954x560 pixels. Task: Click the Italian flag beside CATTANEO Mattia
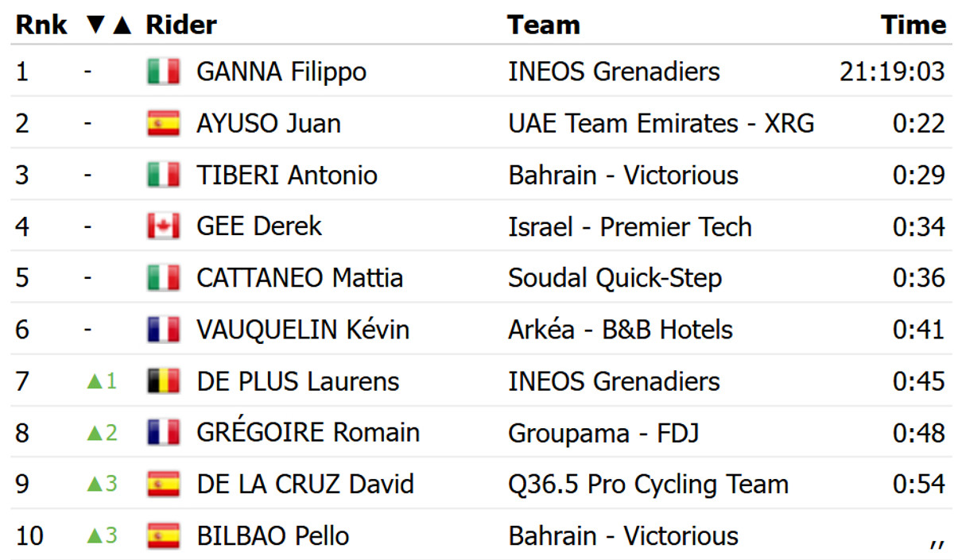(163, 278)
